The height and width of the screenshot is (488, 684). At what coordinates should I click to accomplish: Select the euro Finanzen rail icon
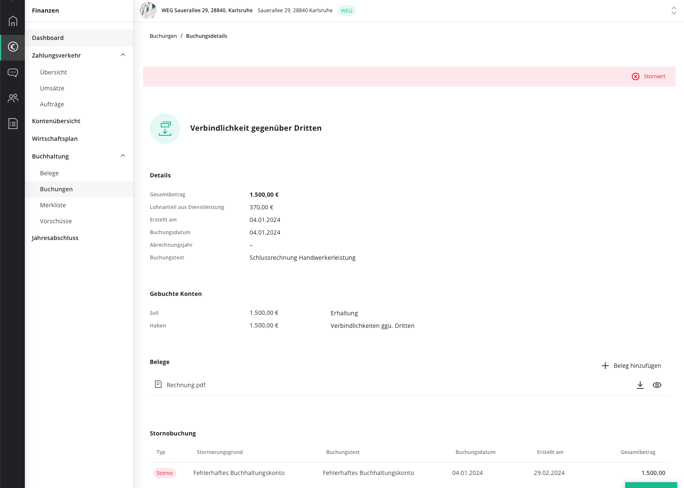coord(13,47)
